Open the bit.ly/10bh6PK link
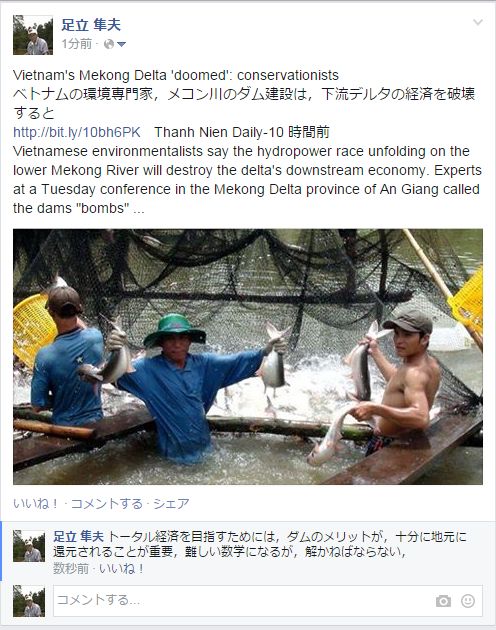Screen dimensions: 496x630 pyautogui.click(x=77, y=132)
